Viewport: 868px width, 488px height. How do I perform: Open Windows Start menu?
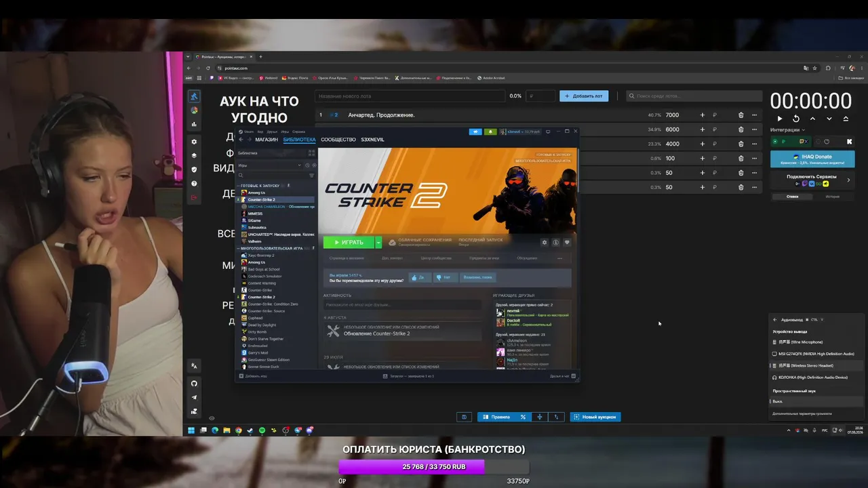[x=191, y=430]
